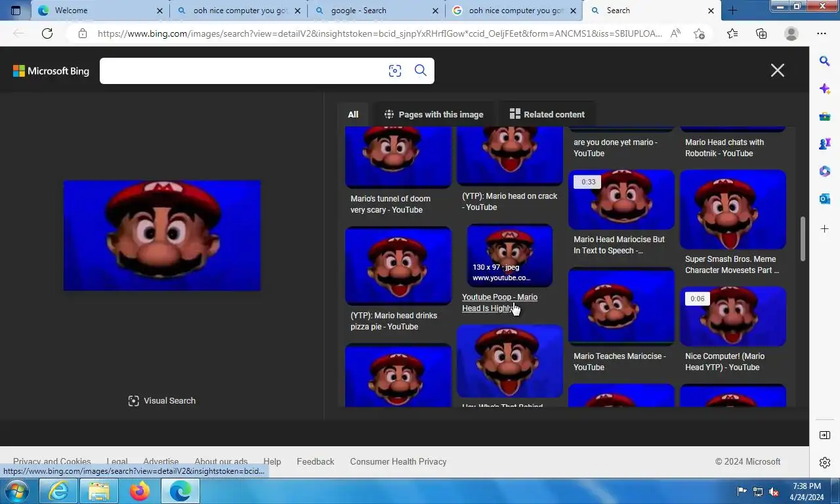Viewport: 840px width, 504px height.
Task: Click the muted volume tray icon
Action: coord(774,491)
